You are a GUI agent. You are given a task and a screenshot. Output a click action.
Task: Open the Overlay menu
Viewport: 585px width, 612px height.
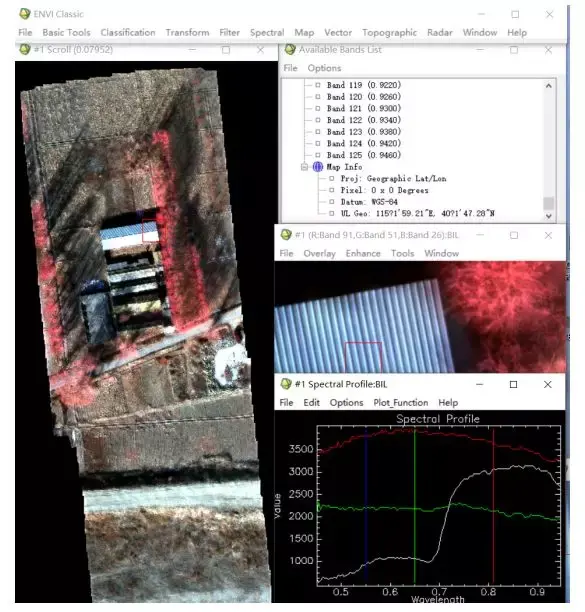(320, 253)
